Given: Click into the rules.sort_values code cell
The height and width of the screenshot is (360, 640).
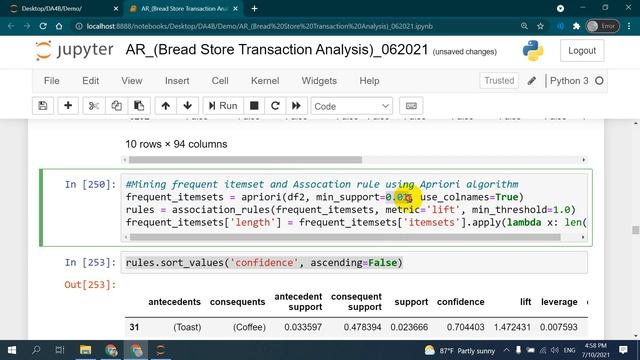Looking at the screenshot, I should pyautogui.click(x=354, y=262).
